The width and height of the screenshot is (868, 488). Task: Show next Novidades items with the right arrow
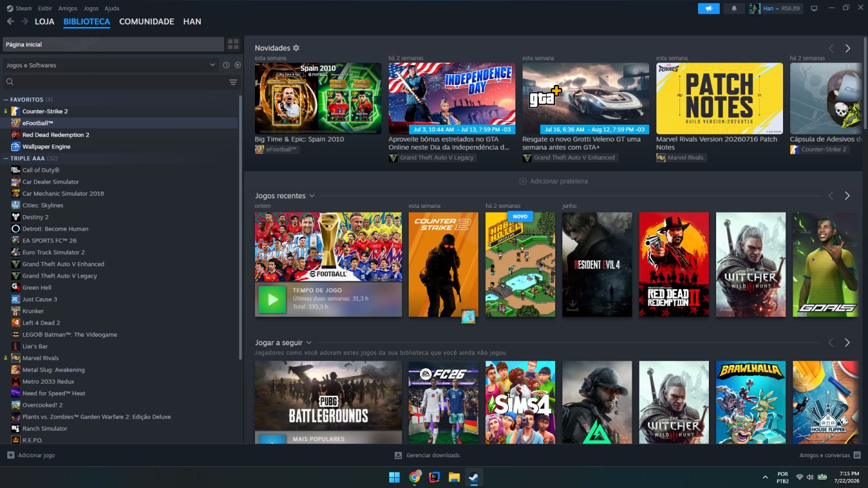pyautogui.click(x=848, y=48)
